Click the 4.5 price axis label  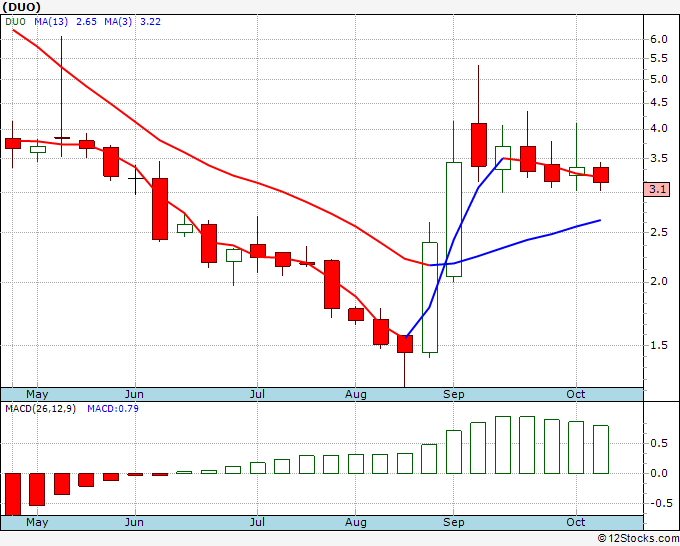pyautogui.click(x=659, y=102)
